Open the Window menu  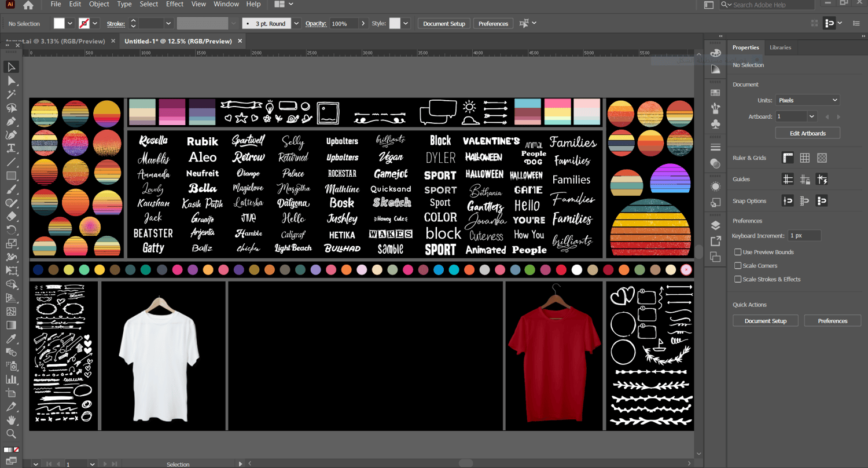point(226,4)
